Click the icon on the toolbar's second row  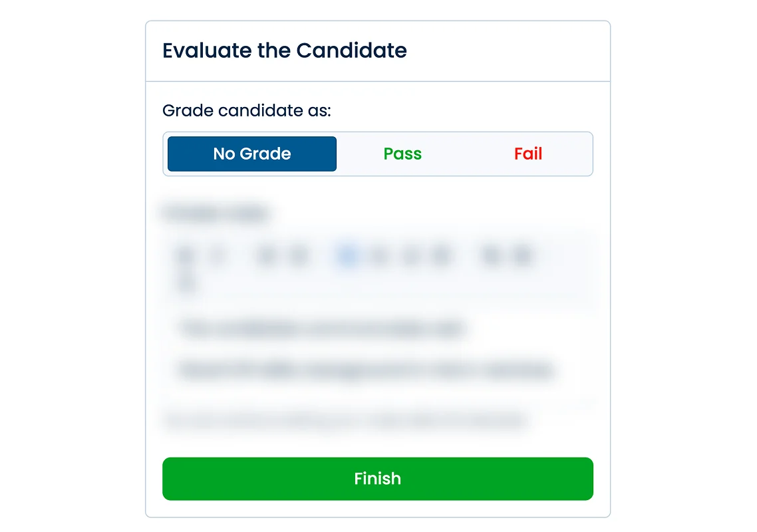click(x=186, y=283)
